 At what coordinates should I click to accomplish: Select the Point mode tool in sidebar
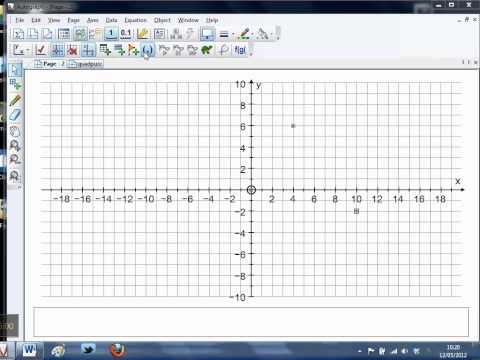point(15,84)
